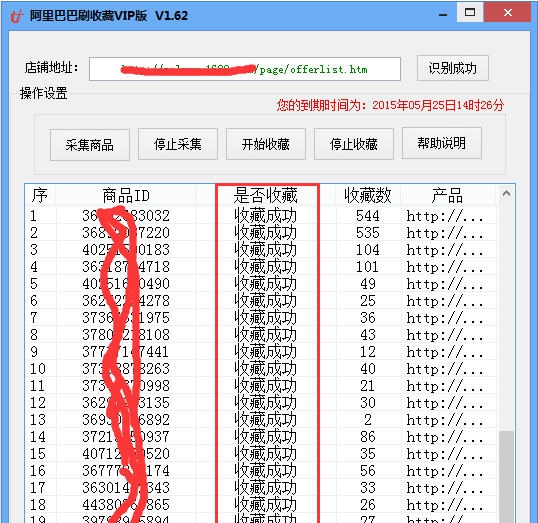
Task: Click the 店铺地址 input field
Action: (x=245, y=69)
